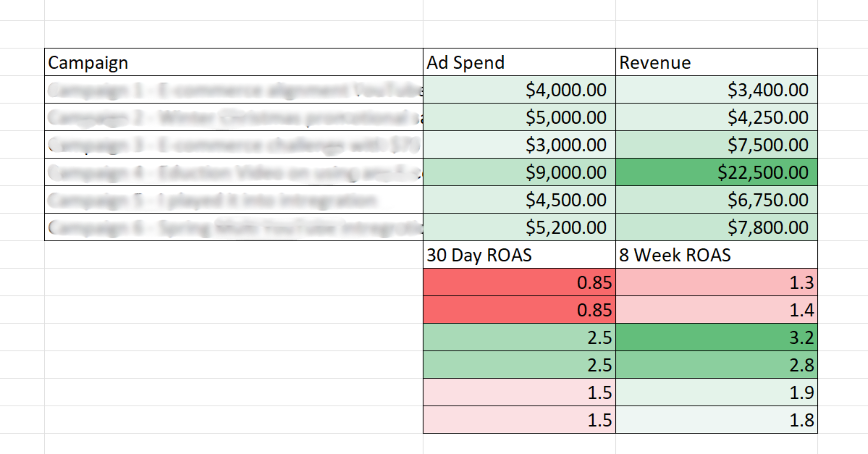This screenshot has width=868, height=454.
Task: Click the $4,000.00 ad spend cell
Action: tap(519, 90)
